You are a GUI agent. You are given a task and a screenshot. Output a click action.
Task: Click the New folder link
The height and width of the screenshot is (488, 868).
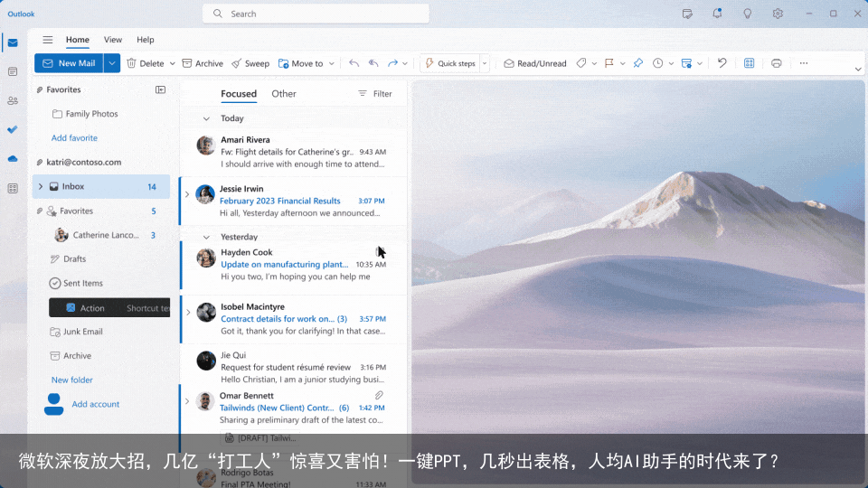pyautogui.click(x=72, y=380)
